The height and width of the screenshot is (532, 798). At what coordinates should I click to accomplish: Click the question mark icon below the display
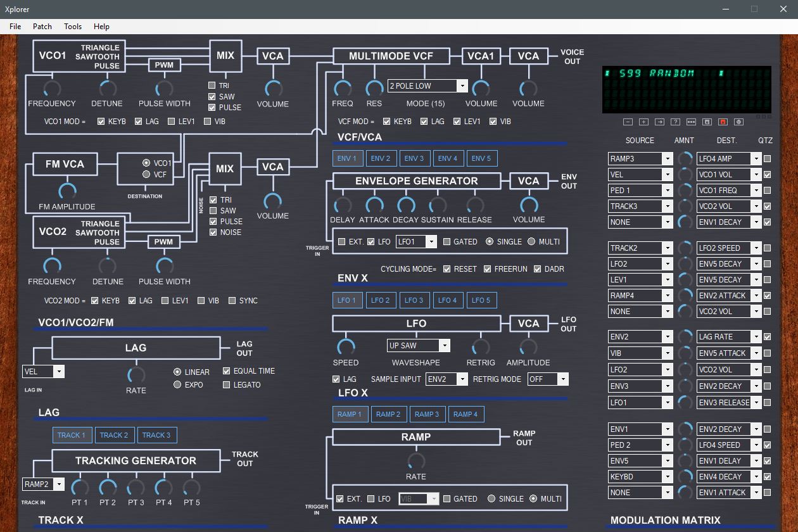675,122
